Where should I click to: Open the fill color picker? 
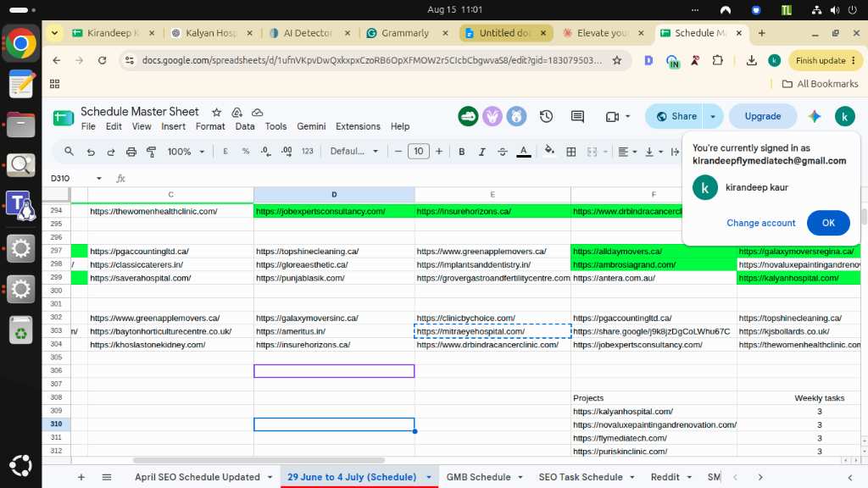[x=549, y=151]
